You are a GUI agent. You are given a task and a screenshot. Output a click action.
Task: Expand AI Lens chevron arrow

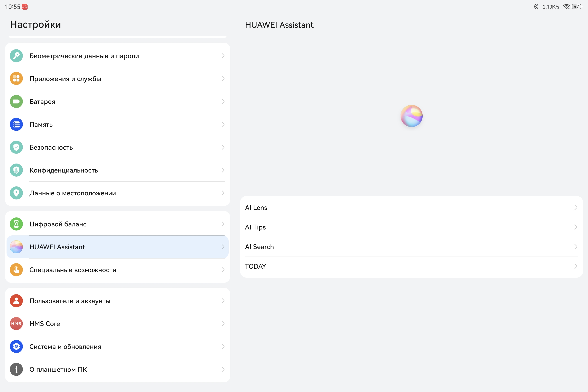[x=576, y=207]
